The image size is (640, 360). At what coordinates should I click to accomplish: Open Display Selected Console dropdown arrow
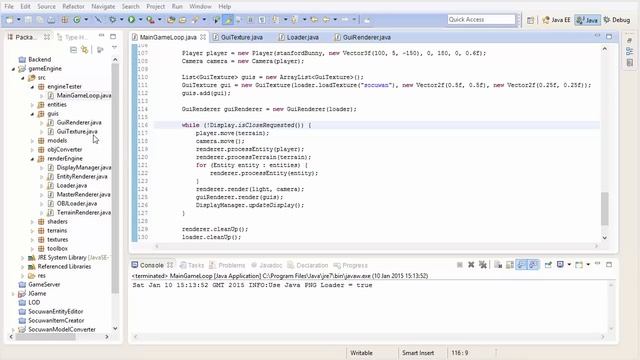tap(569, 265)
